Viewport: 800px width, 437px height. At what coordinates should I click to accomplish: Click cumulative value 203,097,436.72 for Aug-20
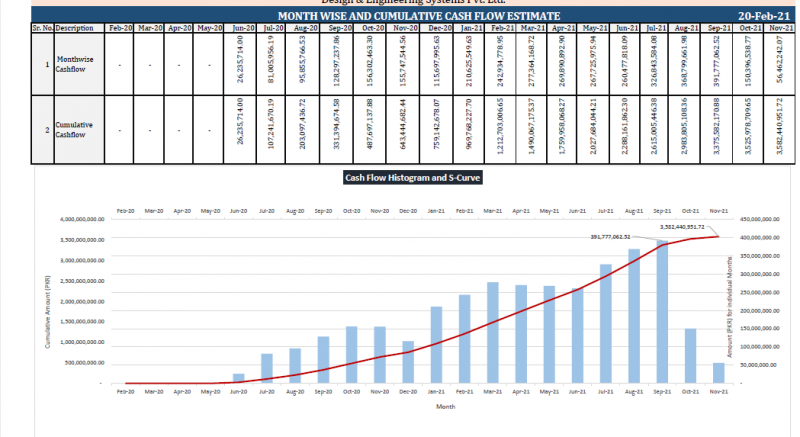point(303,123)
